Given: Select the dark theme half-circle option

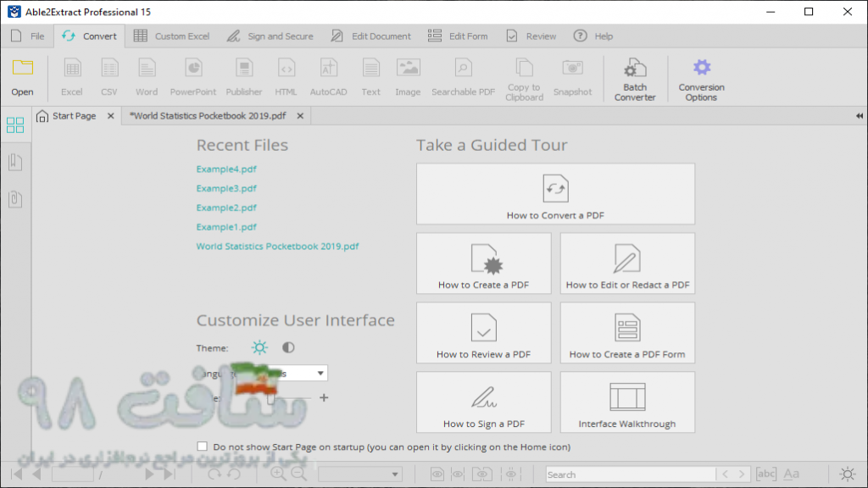Looking at the screenshot, I should pos(288,347).
